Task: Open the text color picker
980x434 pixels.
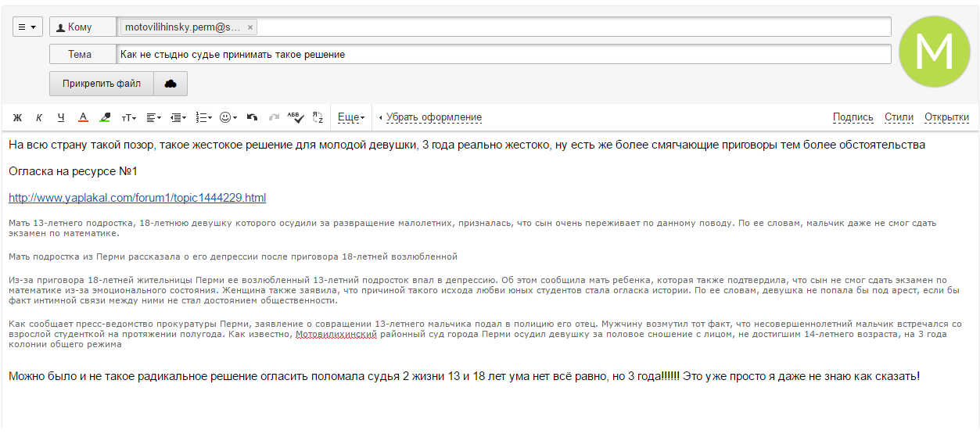Action: 83,117
